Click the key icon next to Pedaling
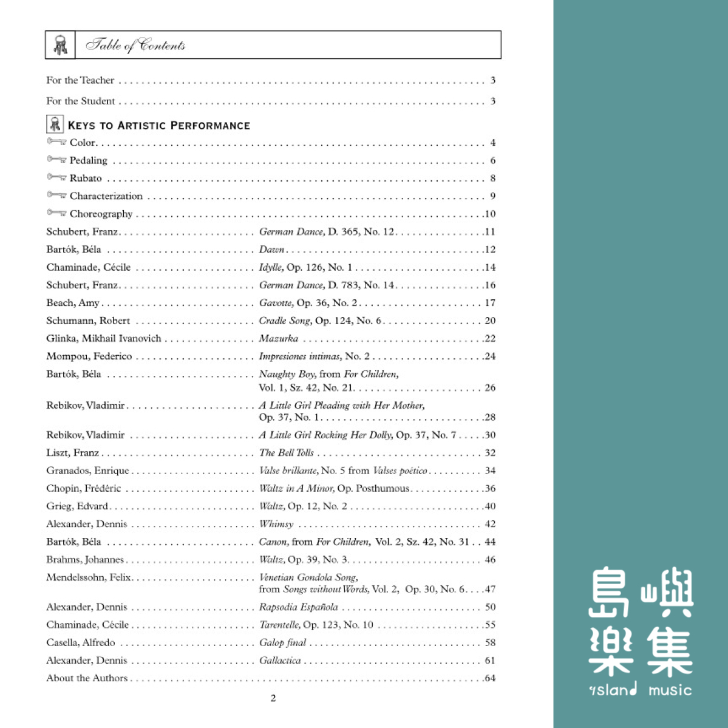Viewport: 728px width, 728px height. (x=56, y=160)
